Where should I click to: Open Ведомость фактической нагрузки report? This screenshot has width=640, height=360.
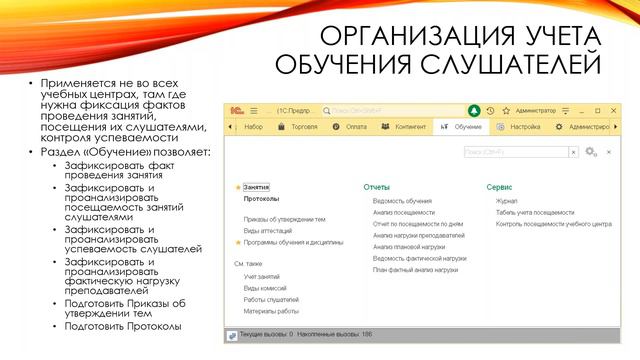click(x=420, y=258)
